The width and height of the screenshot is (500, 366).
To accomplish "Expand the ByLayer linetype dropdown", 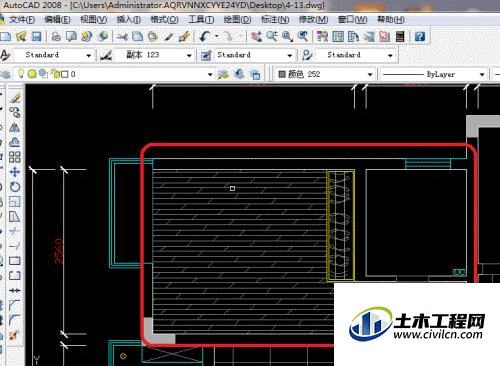I will [482, 74].
